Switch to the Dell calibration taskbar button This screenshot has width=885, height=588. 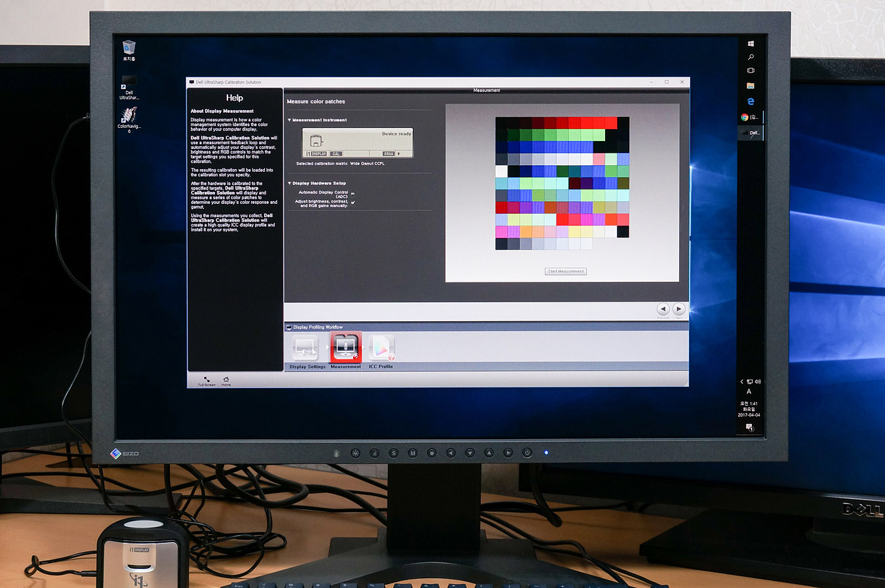pyautogui.click(x=750, y=132)
